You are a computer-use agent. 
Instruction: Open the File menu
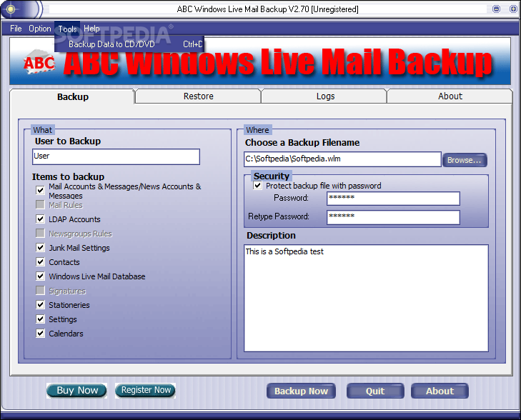point(16,29)
